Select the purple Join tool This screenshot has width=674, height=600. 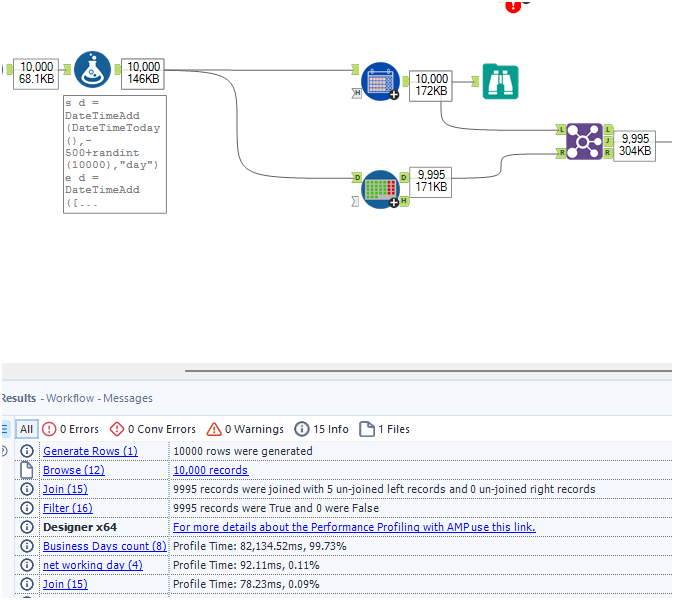[x=584, y=141]
